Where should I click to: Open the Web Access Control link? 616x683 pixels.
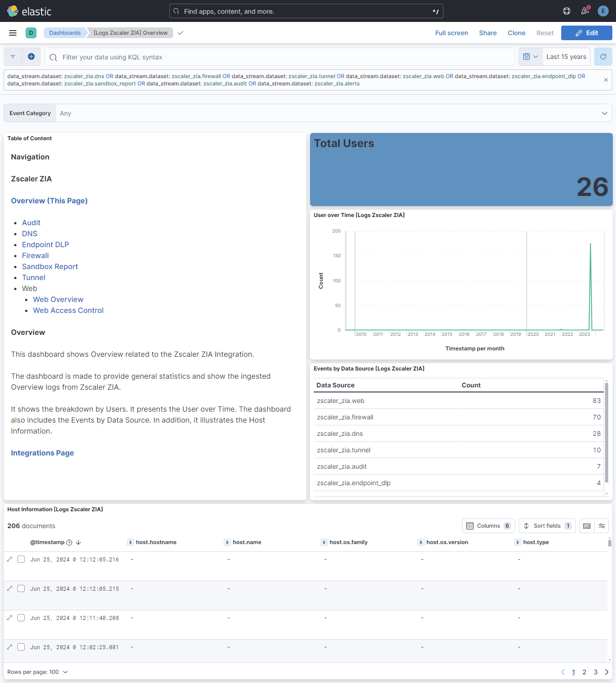coord(68,310)
